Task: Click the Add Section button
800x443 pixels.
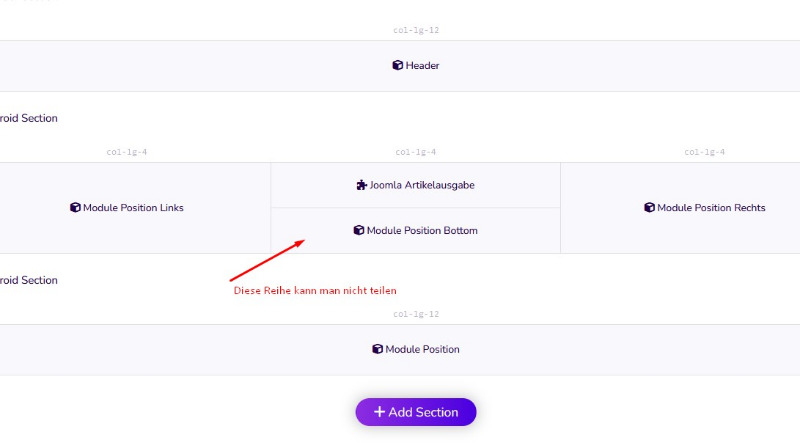Action: click(x=416, y=412)
